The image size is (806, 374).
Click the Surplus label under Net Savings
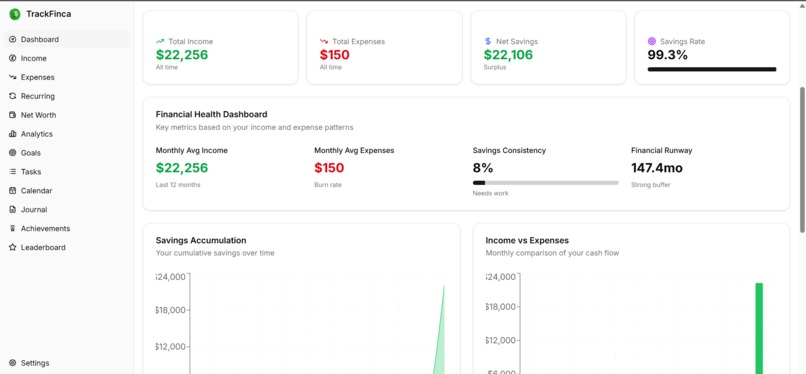(x=495, y=67)
